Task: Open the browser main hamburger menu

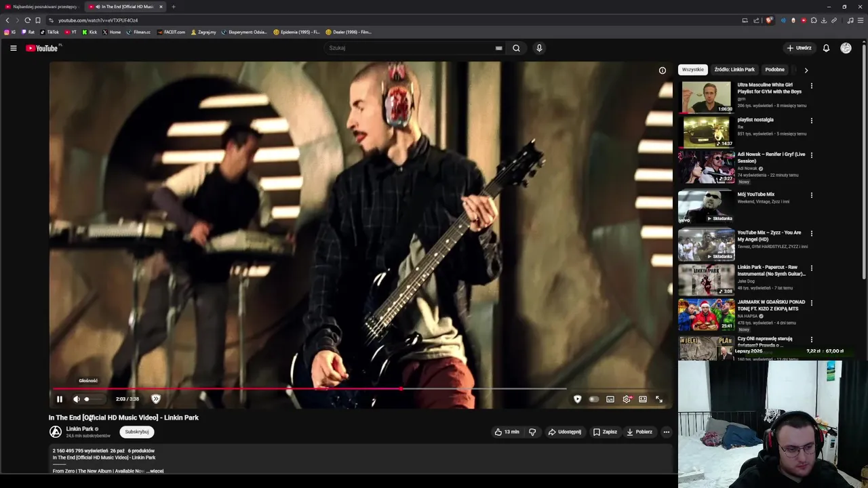Action: pos(860,20)
